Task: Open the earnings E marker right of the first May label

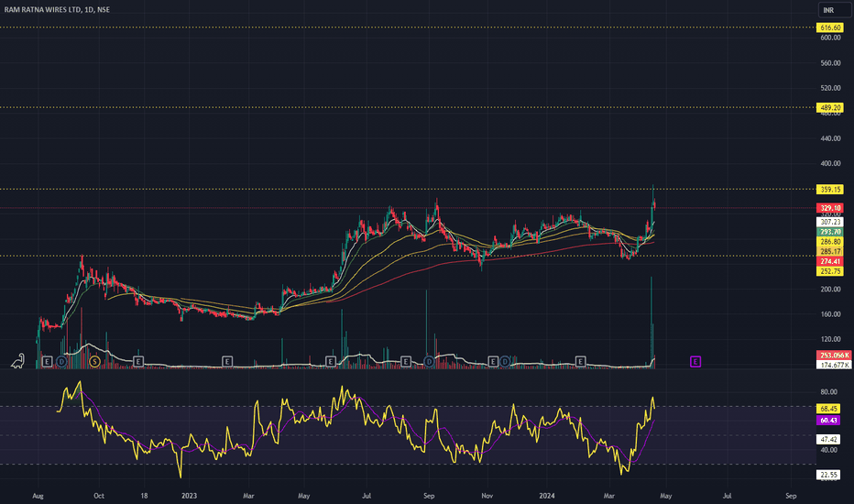Action: (x=330, y=361)
